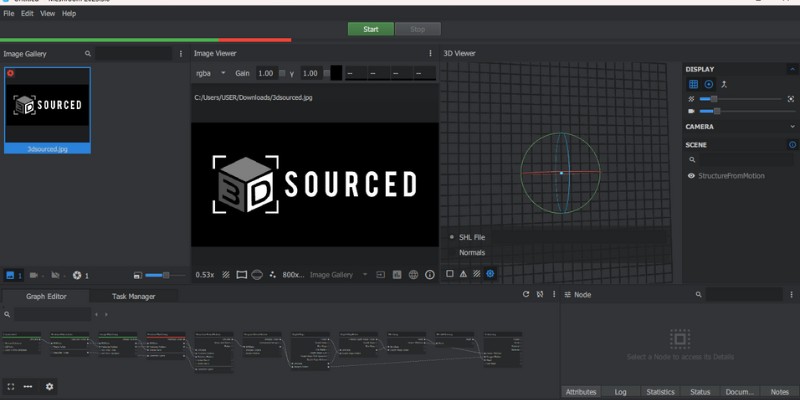The height and width of the screenshot is (400, 800).
Task: Switch to the Task Manager tab
Action: point(134,296)
